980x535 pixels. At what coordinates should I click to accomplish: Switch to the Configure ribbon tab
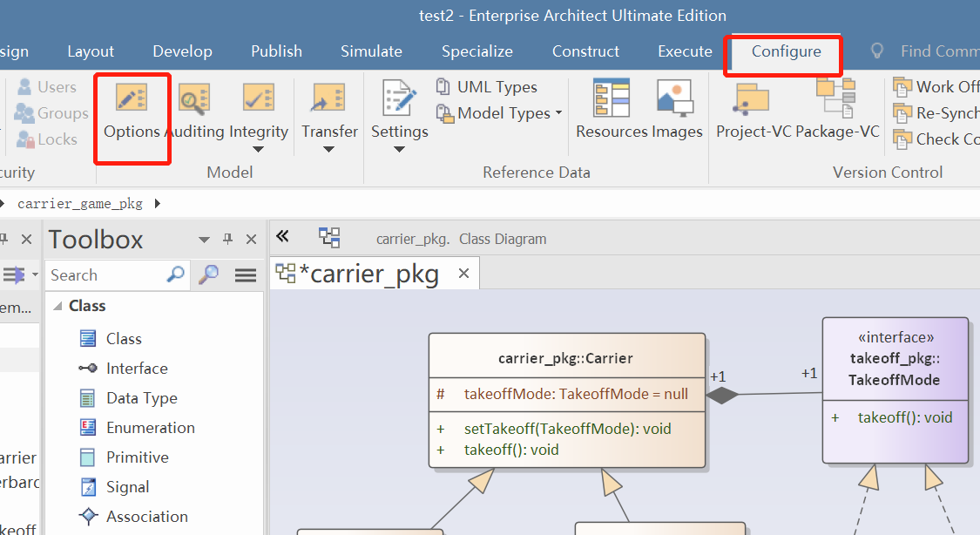tap(787, 51)
